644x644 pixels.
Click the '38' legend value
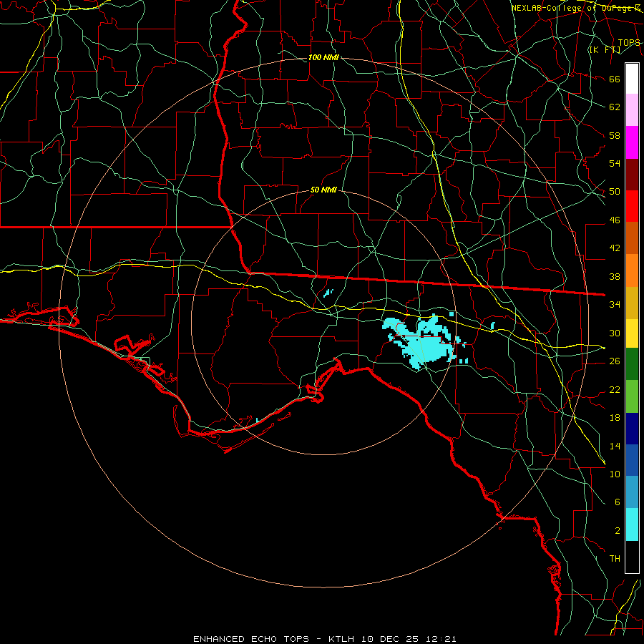pos(615,276)
